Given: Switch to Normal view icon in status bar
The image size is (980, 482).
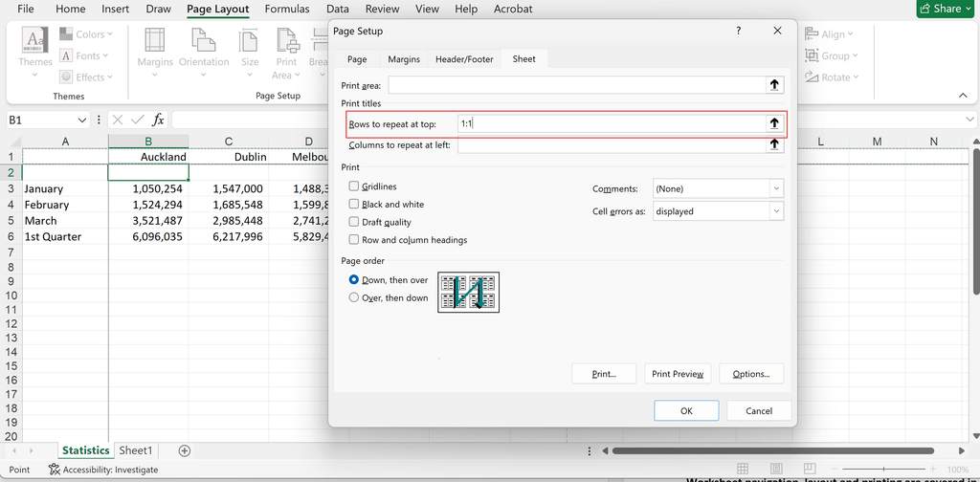Looking at the screenshot, I should 743,469.
